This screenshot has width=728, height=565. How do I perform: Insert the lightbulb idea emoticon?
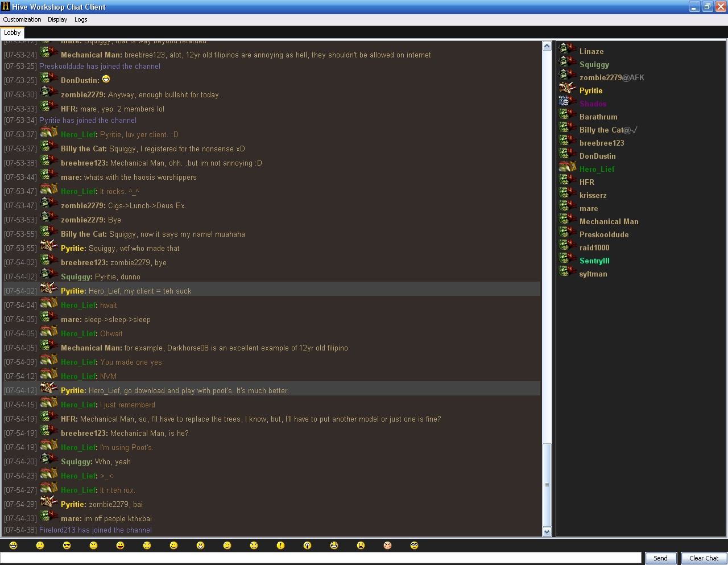307,545
